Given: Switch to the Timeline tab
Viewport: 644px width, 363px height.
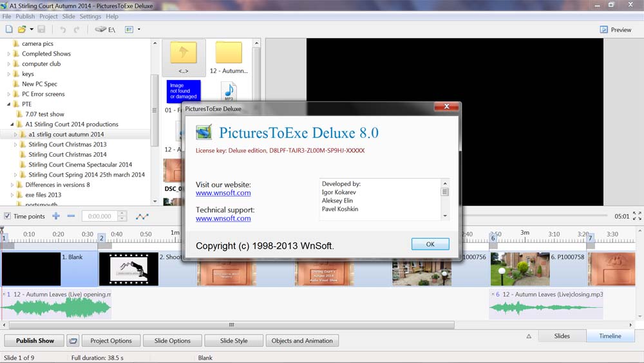Looking at the screenshot, I should pos(610,336).
